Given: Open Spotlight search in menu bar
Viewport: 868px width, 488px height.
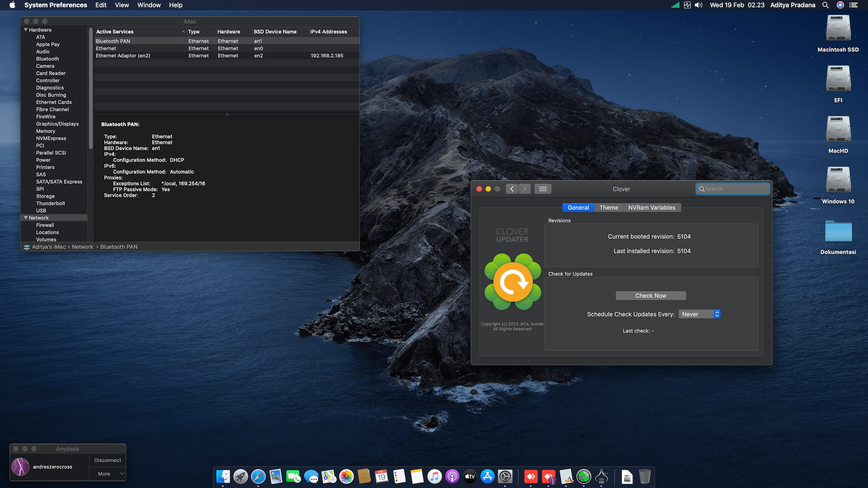Looking at the screenshot, I should point(825,5).
